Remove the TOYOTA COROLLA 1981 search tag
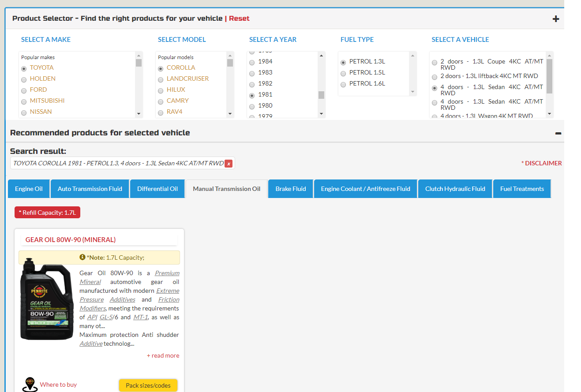 point(229,164)
